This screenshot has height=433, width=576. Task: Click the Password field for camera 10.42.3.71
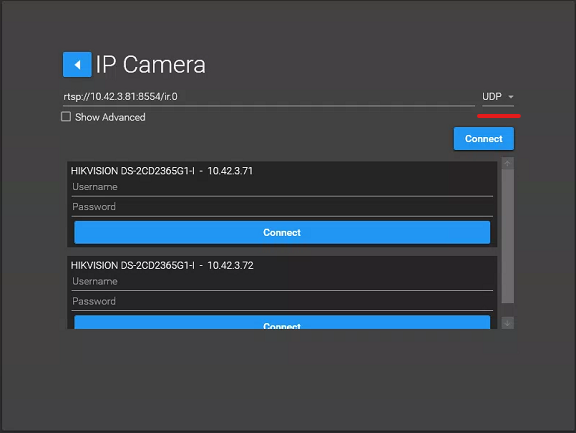pyautogui.click(x=282, y=207)
